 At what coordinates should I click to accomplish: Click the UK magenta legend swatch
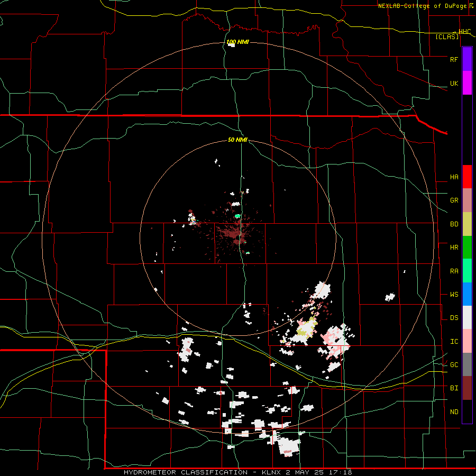coord(467,83)
